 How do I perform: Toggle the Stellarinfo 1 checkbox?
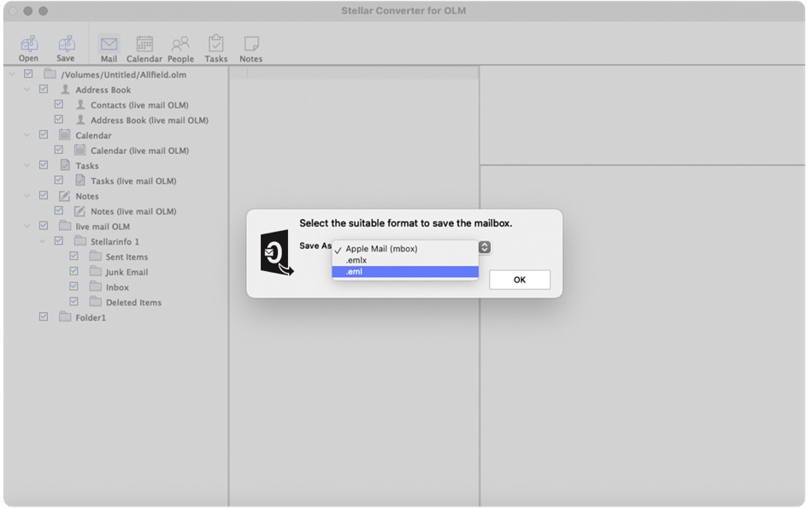click(58, 240)
